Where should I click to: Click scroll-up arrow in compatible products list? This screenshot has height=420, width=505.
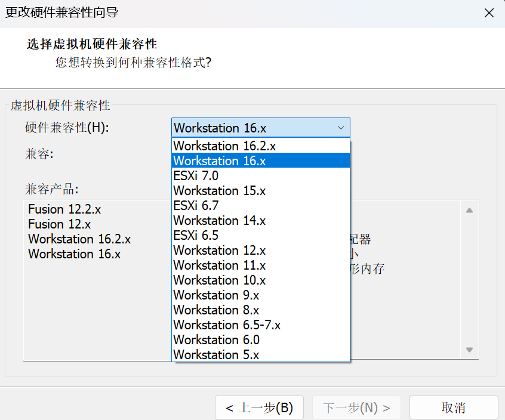[469, 211]
